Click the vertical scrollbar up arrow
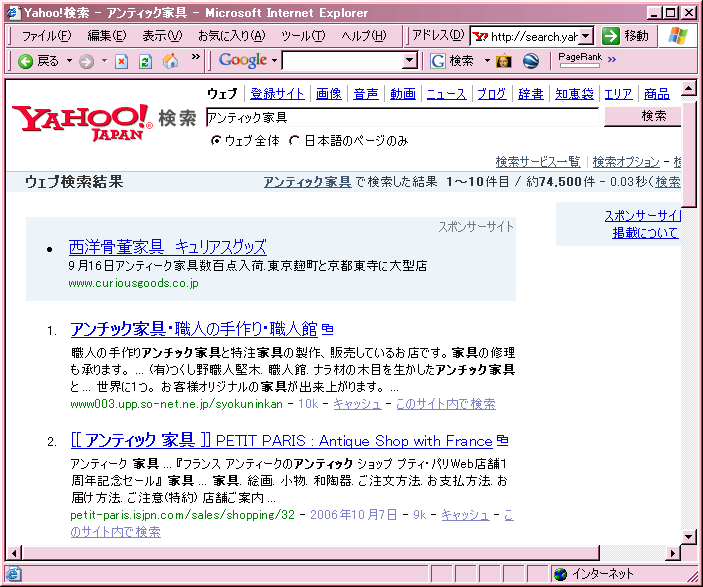Viewport: 703px width, 587px height. click(x=689, y=88)
